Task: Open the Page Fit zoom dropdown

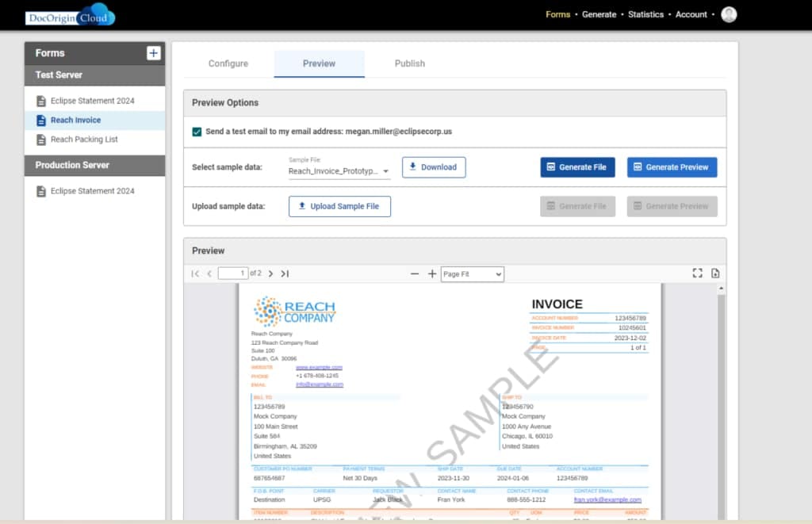Action: click(x=473, y=274)
